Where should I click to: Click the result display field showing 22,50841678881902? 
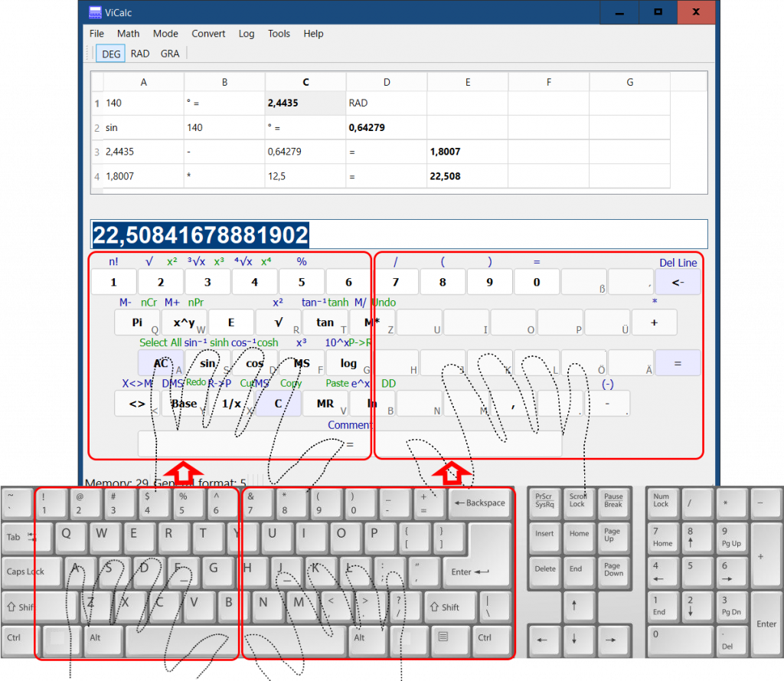pyautogui.click(x=398, y=234)
